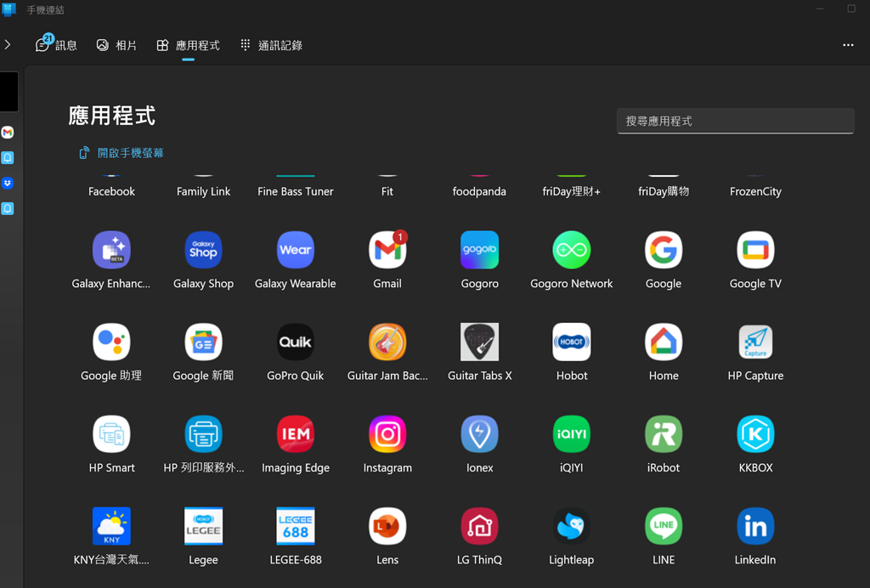The image size is (870, 588).
Task: Click the Fine Bass Tuner label
Action: [295, 191]
